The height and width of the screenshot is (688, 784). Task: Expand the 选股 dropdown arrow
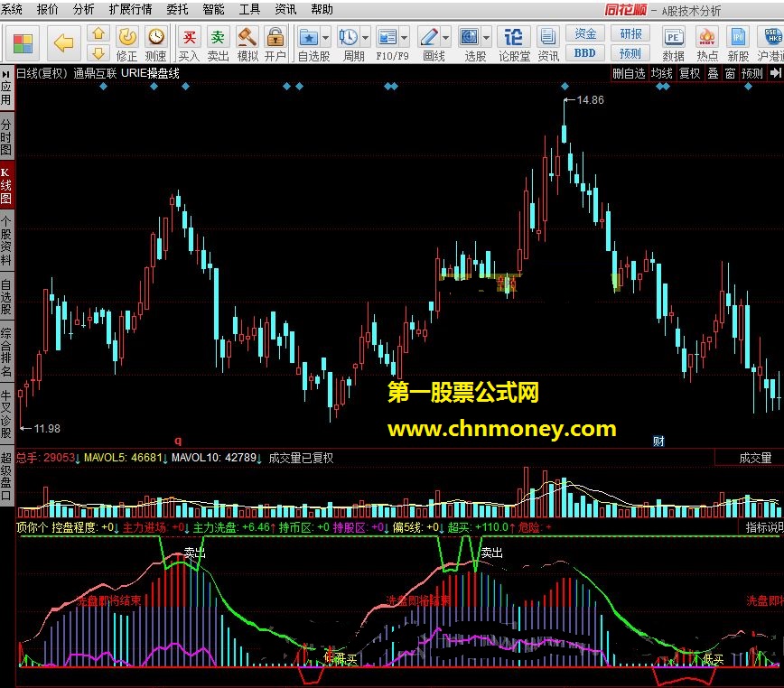(x=486, y=38)
